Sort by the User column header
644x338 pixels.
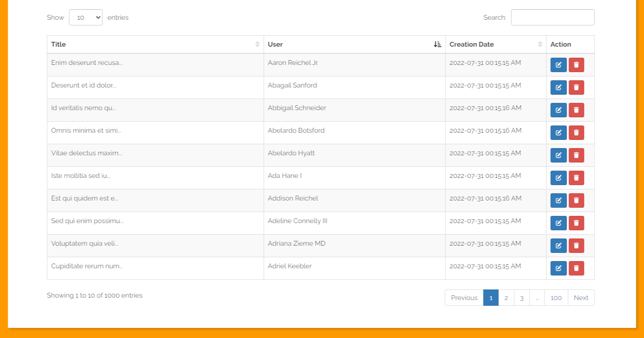354,44
